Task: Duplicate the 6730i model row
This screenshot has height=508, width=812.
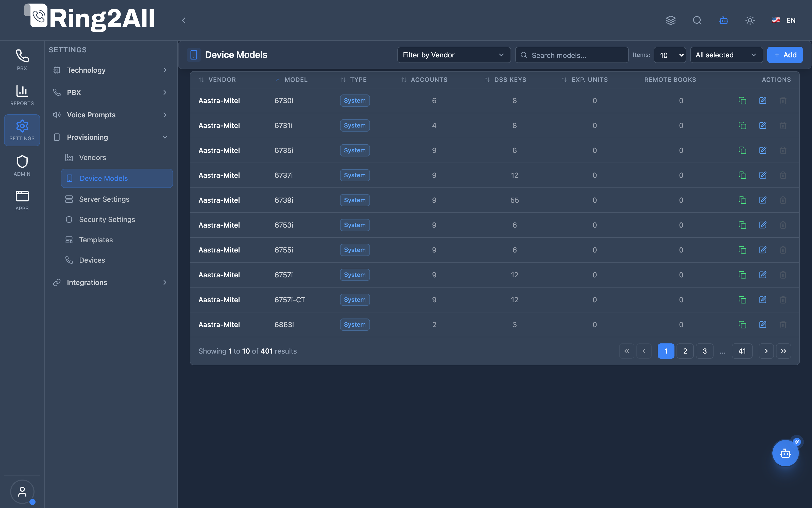Action: coord(742,101)
